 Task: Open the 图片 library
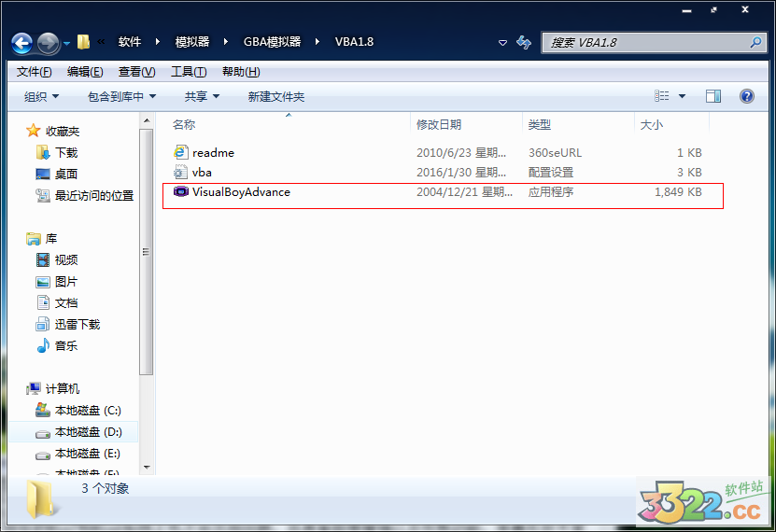point(65,282)
